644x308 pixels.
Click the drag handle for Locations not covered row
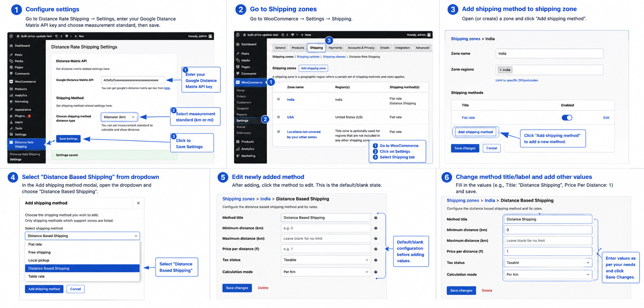[278, 132]
